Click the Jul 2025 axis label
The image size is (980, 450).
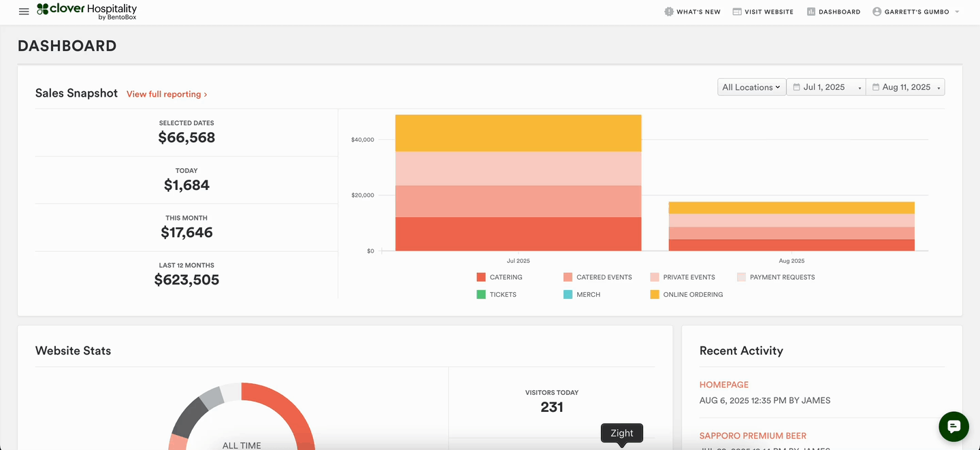click(x=518, y=261)
